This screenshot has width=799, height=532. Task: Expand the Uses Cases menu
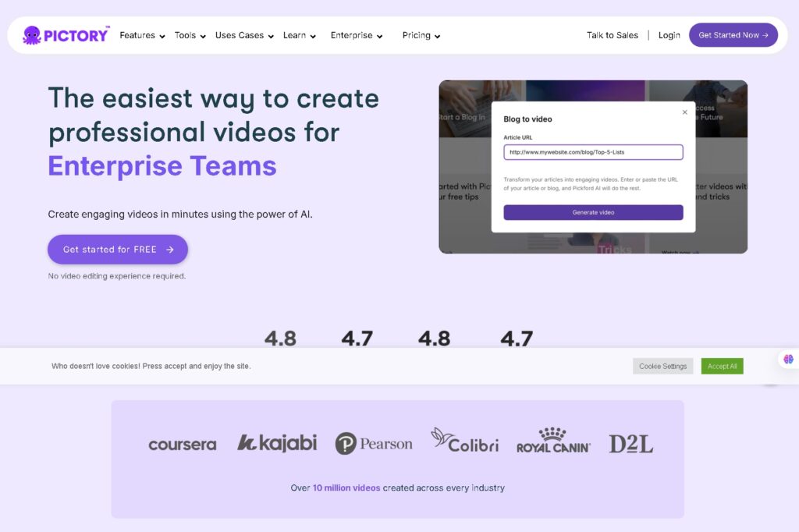click(x=244, y=35)
